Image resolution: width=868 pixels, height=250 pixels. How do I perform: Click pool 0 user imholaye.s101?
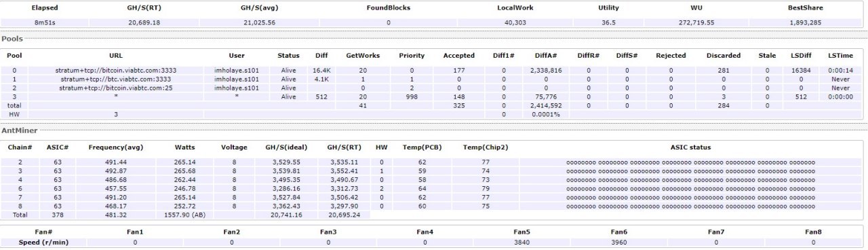click(x=236, y=70)
